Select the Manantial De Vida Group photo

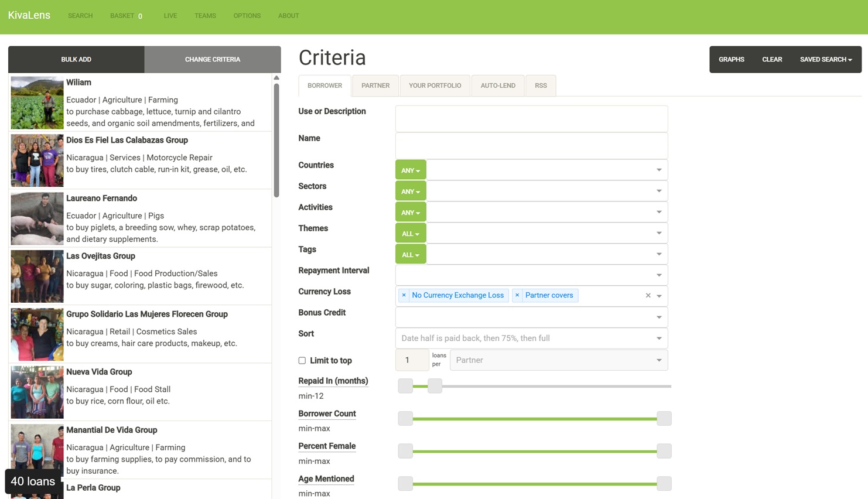click(x=37, y=450)
